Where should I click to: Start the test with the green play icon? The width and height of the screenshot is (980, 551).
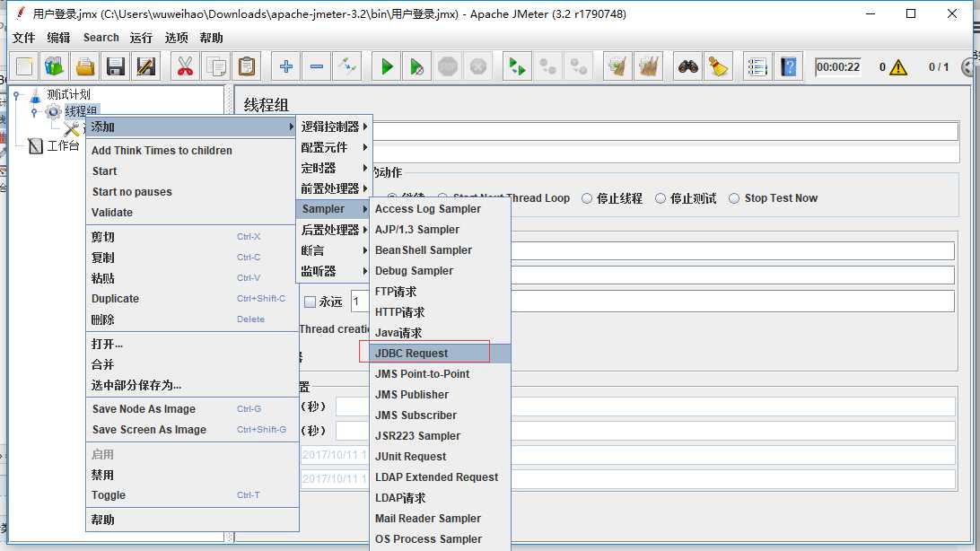387,66
